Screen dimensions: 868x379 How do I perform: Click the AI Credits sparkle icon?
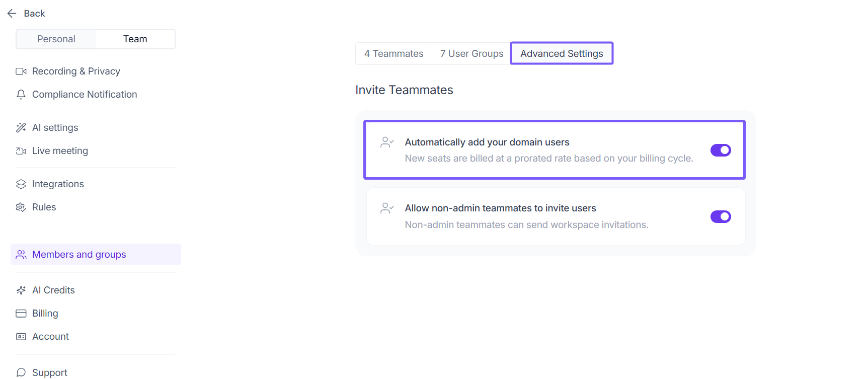click(x=21, y=290)
